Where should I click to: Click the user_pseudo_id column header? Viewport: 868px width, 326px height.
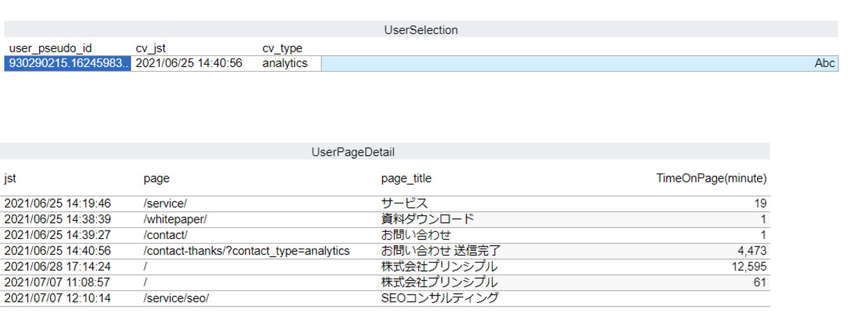(50, 48)
